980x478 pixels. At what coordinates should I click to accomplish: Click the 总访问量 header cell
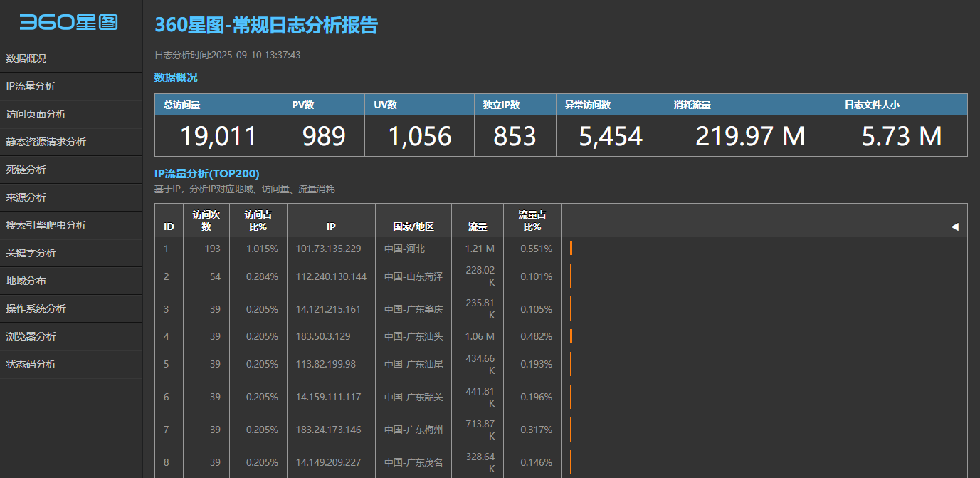pos(218,105)
